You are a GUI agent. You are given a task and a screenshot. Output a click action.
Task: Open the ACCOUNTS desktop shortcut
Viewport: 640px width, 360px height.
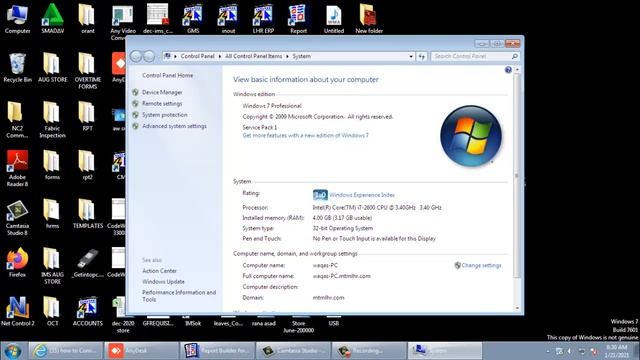[x=87, y=311]
